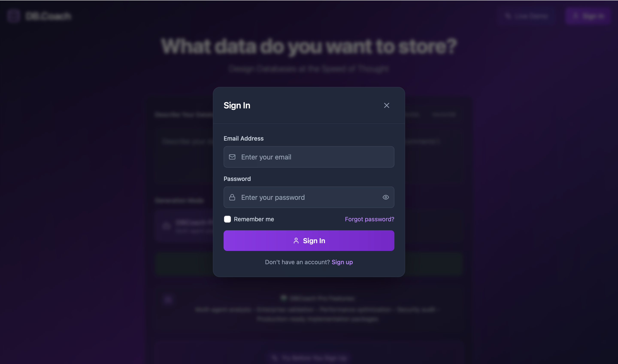Click the Sign In dialog title

(x=237, y=105)
